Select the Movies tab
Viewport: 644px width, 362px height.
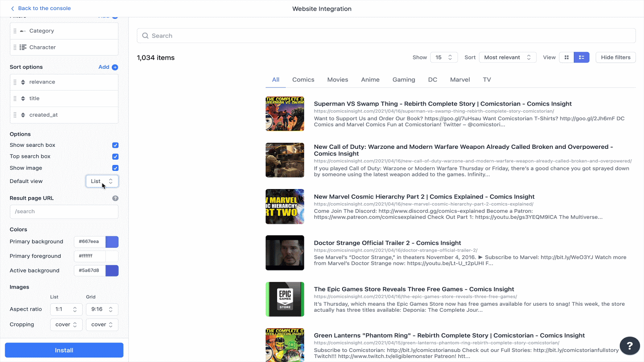(x=338, y=80)
